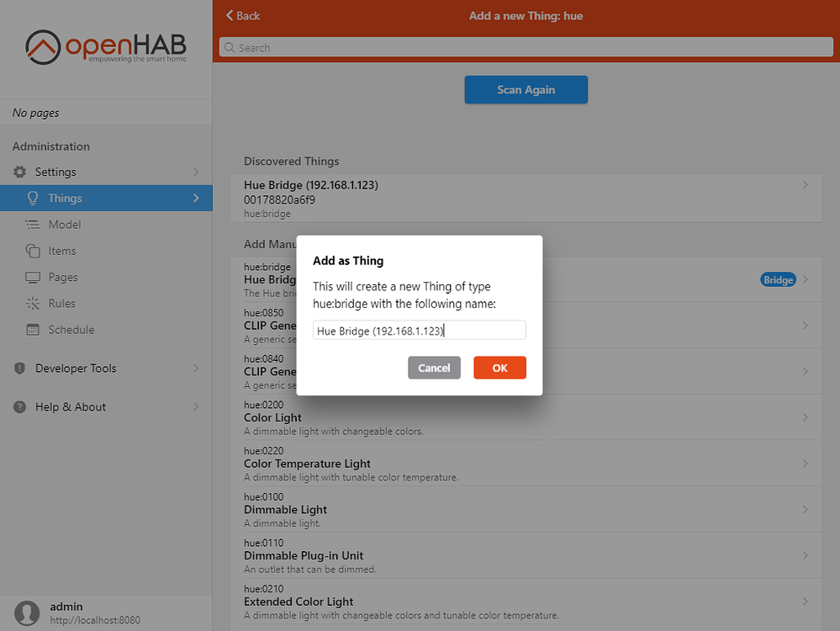Image resolution: width=840 pixels, height=631 pixels.
Task: Select the Help & About question icon
Action: 18,406
